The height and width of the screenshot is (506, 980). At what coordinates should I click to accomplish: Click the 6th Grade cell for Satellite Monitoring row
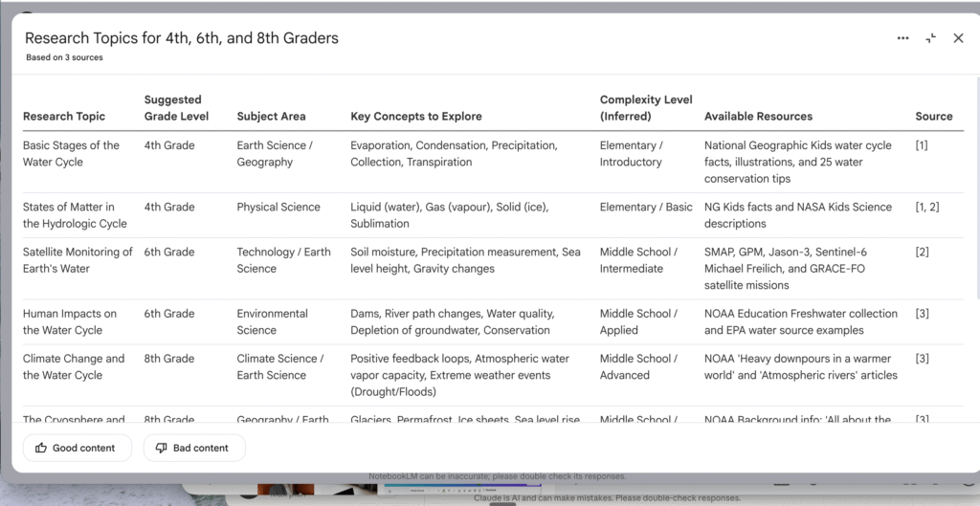(169, 253)
